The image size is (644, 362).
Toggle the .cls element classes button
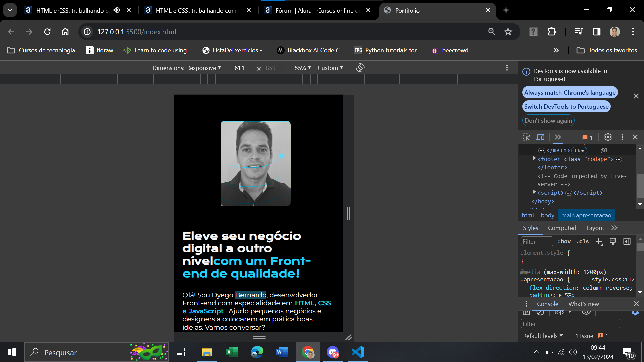pos(583,241)
